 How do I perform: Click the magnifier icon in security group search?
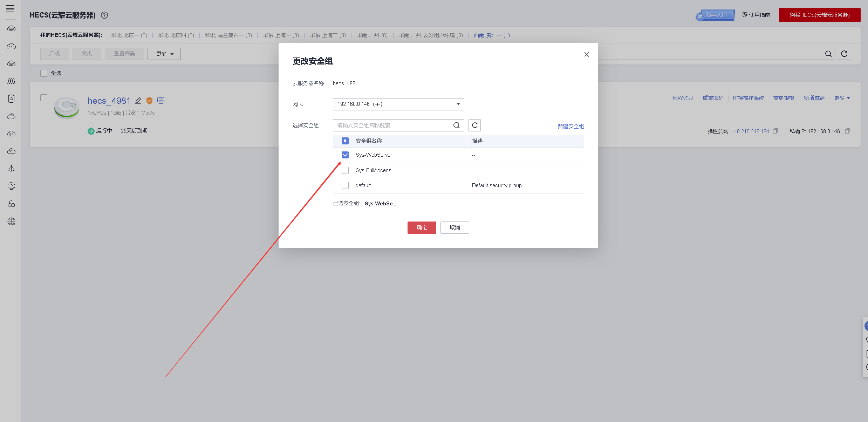(456, 125)
